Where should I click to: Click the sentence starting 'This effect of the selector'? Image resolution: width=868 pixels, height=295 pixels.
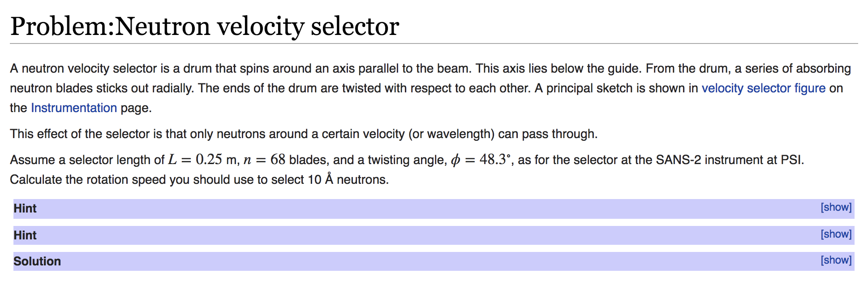point(304,134)
